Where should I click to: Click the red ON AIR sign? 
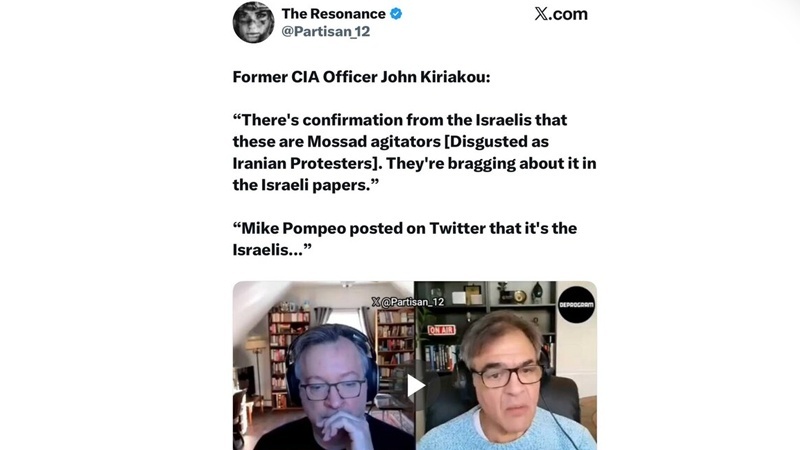click(x=442, y=329)
